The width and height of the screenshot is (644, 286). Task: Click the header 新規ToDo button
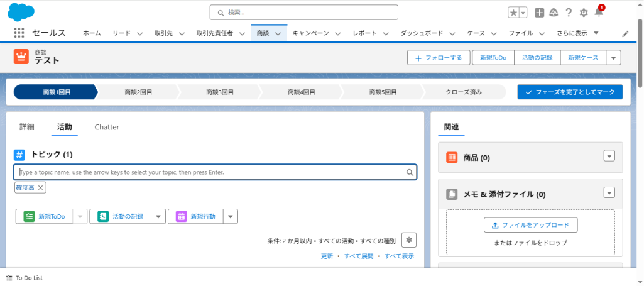[493, 58]
